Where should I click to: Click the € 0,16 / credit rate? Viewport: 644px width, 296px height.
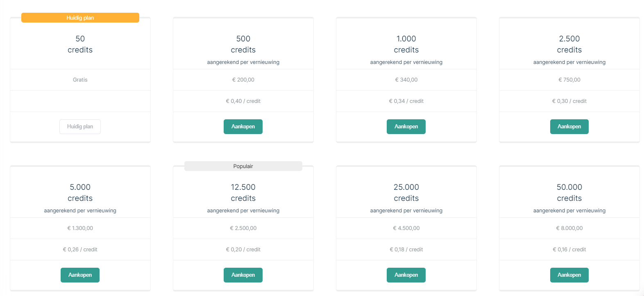569,250
